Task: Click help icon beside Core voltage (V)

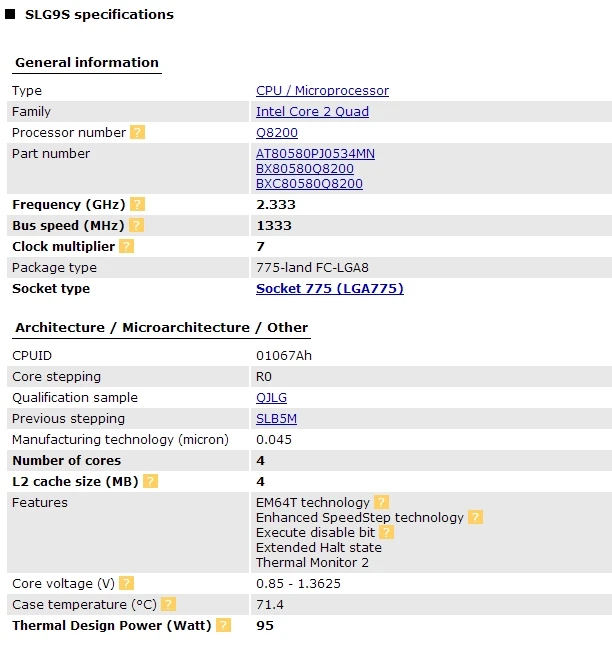Action: (x=127, y=583)
